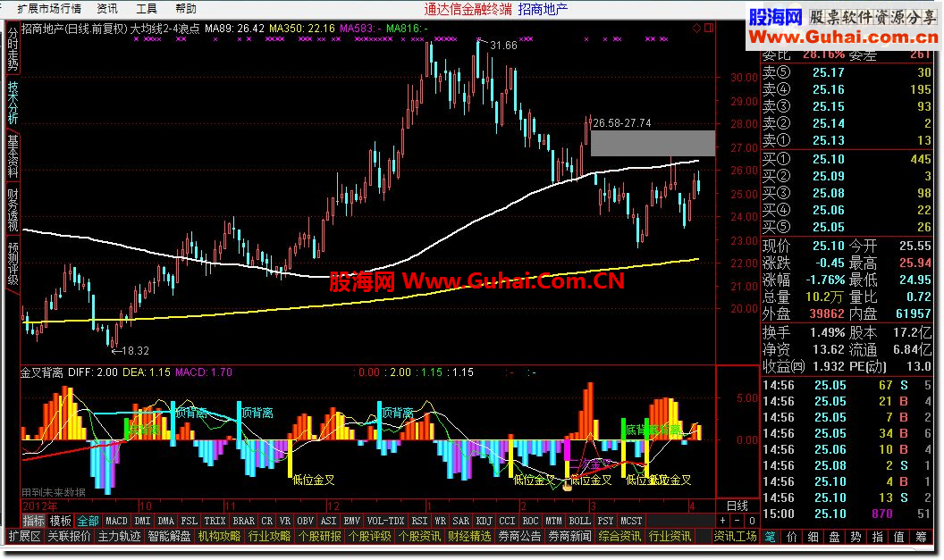Open the 行业资讯 bottom tab

(670, 536)
